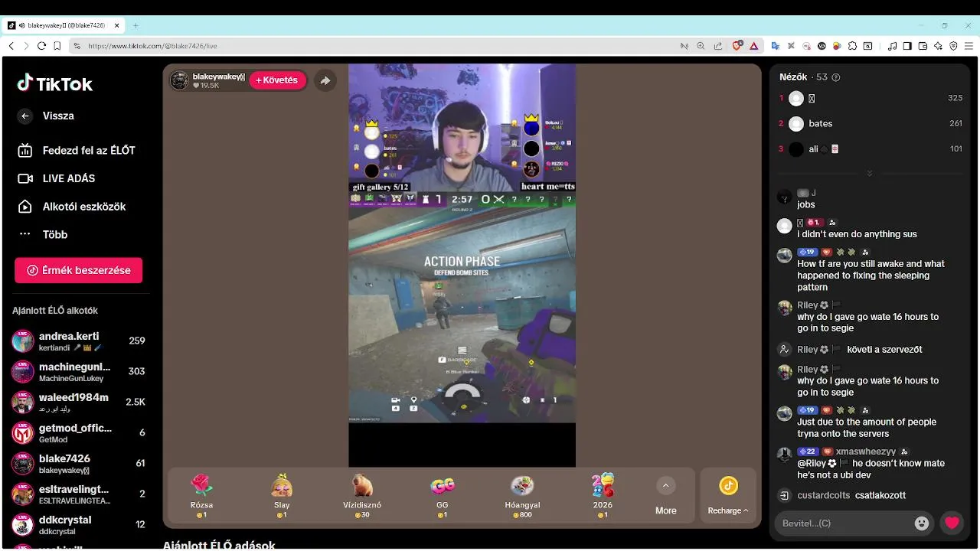Click xmaswheezyy username in chat
The image size is (980, 551).
click(x=865, y=452)
